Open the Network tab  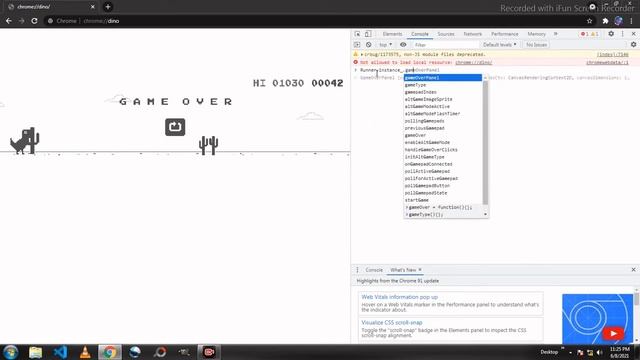click(473, 34)
